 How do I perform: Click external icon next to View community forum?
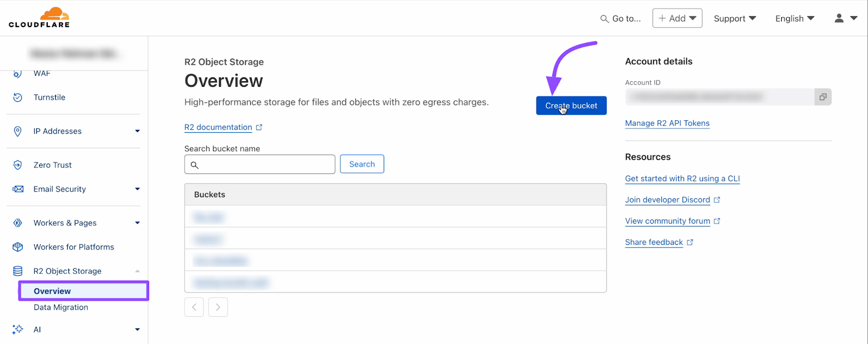(x=717, y=221)
